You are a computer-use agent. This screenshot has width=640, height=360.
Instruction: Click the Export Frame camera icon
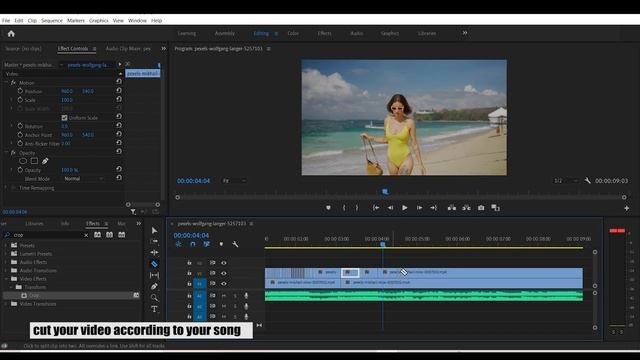click(x=481, y=208)
